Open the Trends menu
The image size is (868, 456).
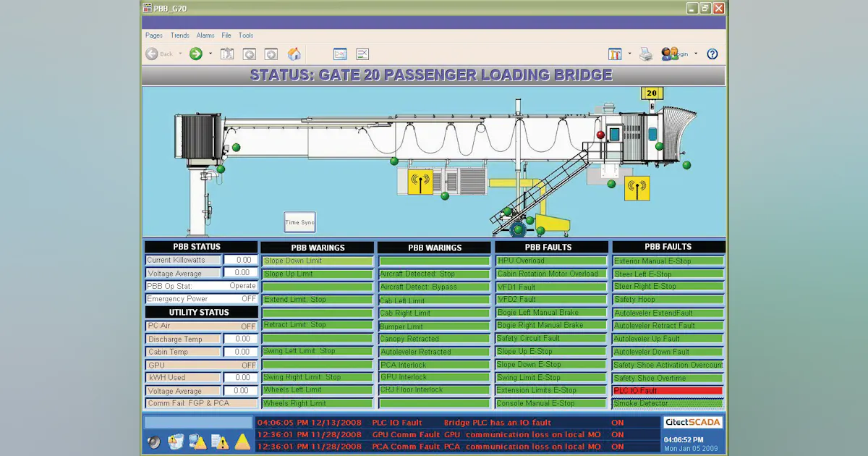(180, 35)
